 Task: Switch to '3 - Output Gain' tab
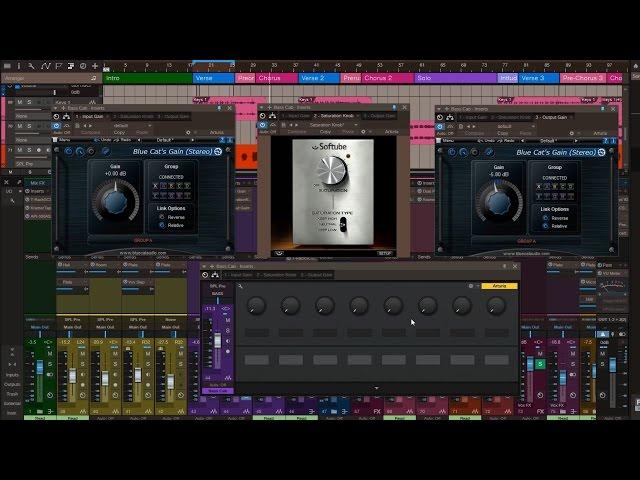tap(551, 118)
